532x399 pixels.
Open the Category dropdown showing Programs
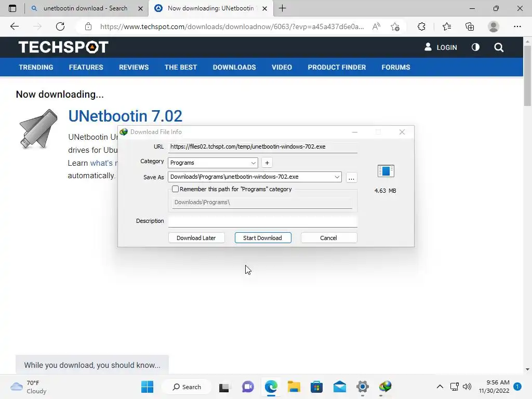pyautogui.click(x=212, y=163)
